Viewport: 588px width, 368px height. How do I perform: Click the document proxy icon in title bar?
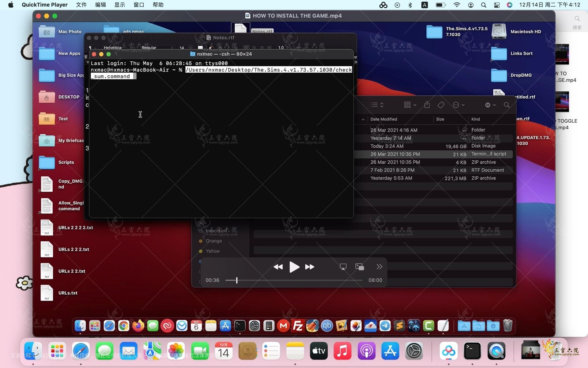(248, 16)
